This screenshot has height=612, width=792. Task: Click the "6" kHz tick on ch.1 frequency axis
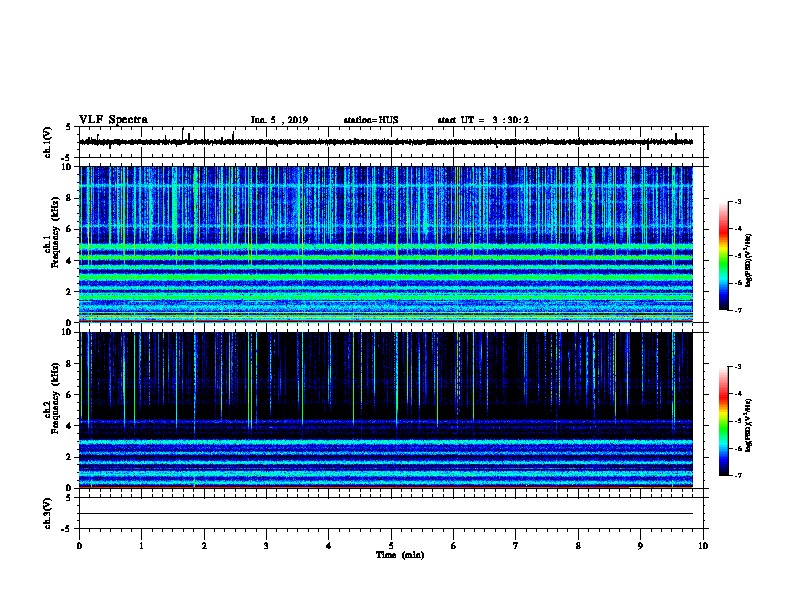click(69, 229)
